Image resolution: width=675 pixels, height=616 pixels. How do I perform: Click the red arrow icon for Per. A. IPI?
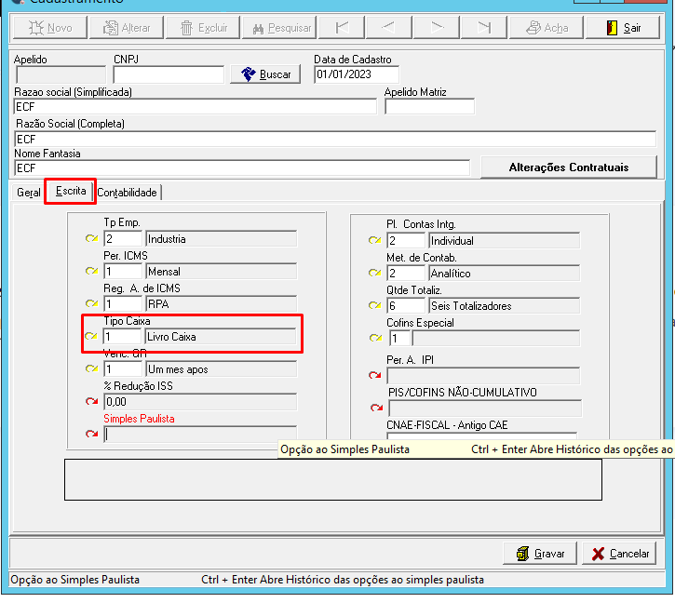[x=375, y=375]
